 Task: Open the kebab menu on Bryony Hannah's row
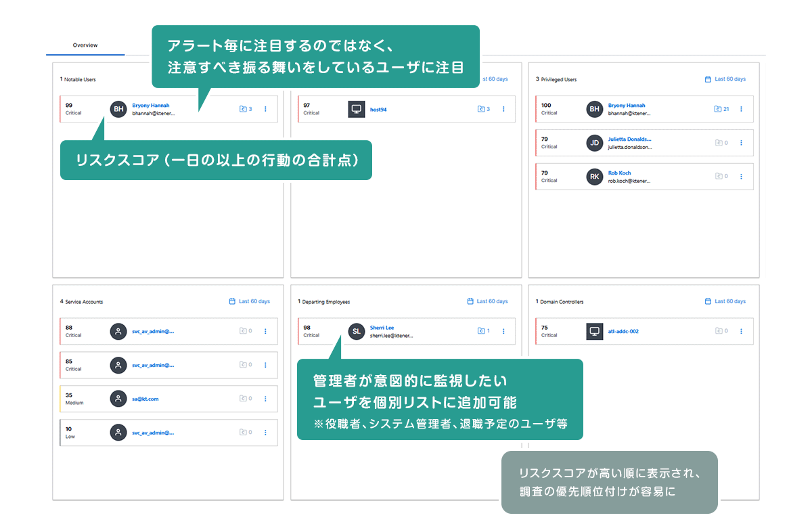coord(265,109)
